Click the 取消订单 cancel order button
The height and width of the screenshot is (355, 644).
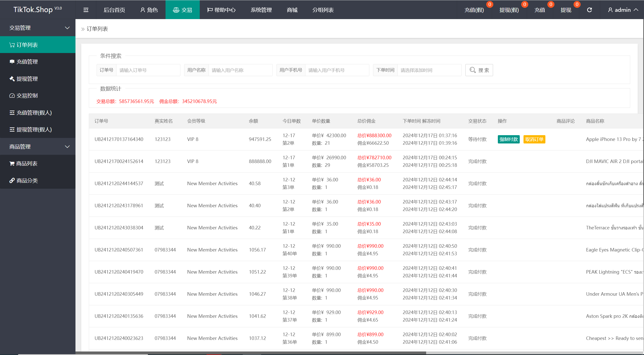(x=534, y=139)
